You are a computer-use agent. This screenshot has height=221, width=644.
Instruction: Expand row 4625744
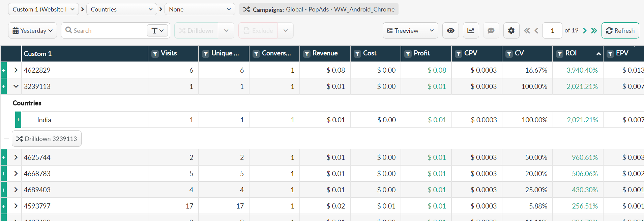click(x=16, y=157)
